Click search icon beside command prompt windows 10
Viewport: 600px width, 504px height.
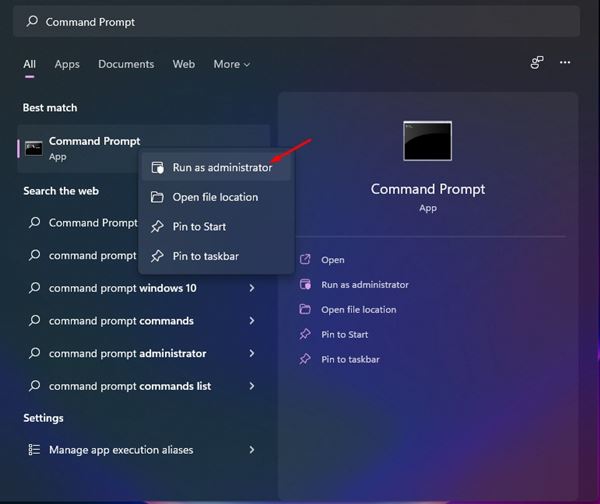tap(34, 287)
